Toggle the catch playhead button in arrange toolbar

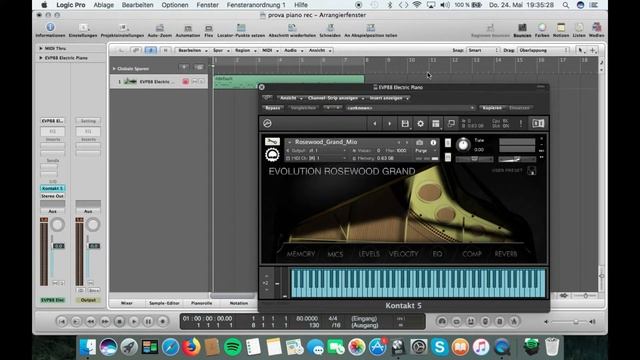(151, 50)
